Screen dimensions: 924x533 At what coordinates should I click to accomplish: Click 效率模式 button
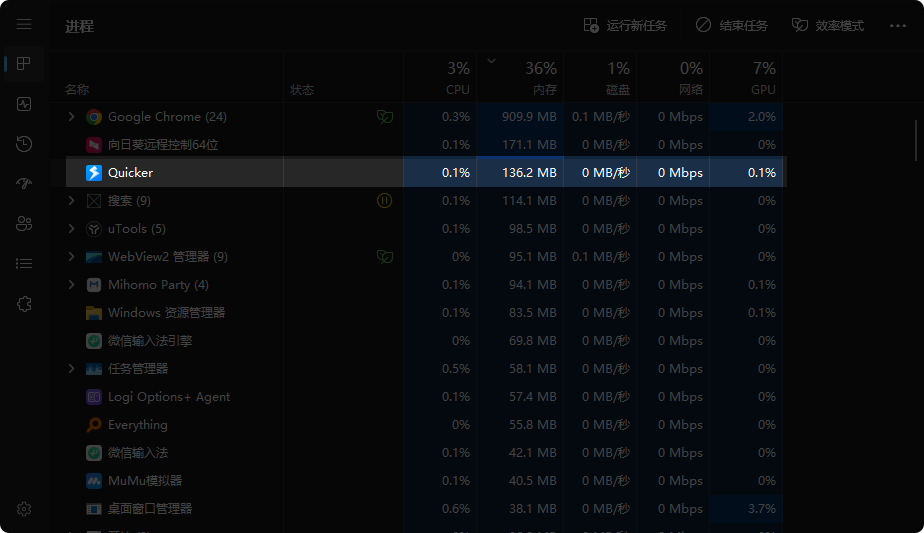click(827, 25)
